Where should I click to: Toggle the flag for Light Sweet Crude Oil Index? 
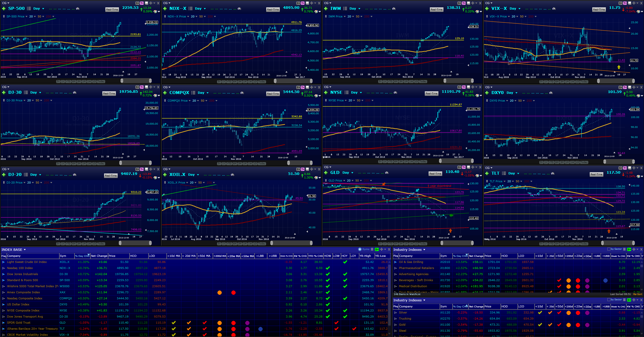coord(4,262)
